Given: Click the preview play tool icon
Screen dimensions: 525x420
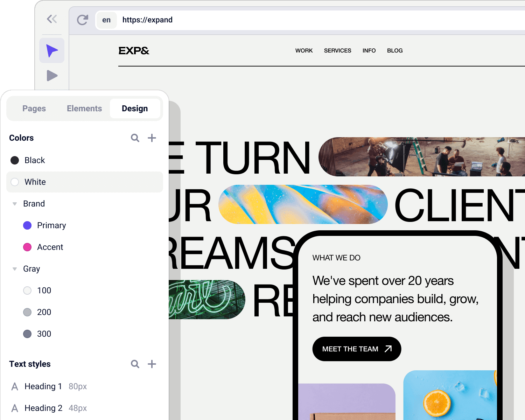Looking at the screenshot, I should click(52, 76).
